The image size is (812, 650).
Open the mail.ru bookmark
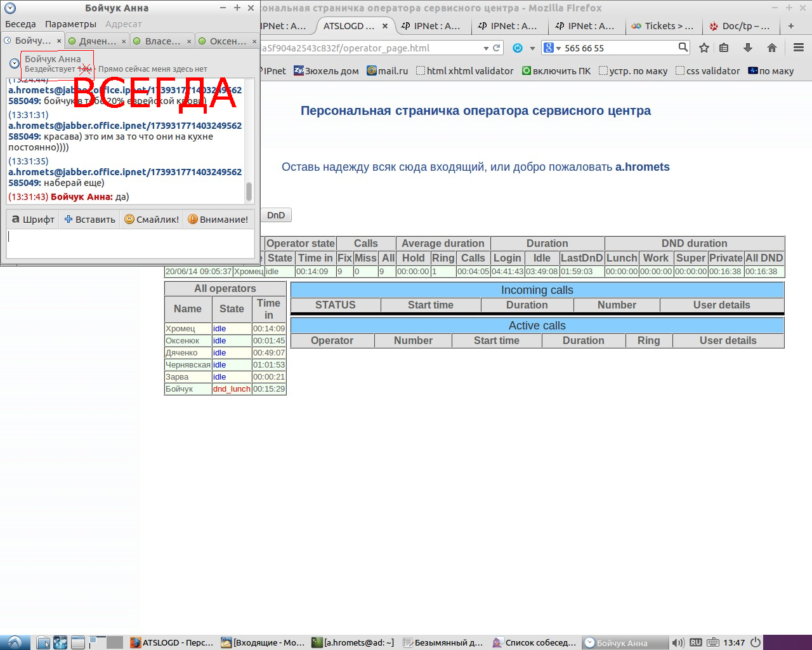(387, 70)
